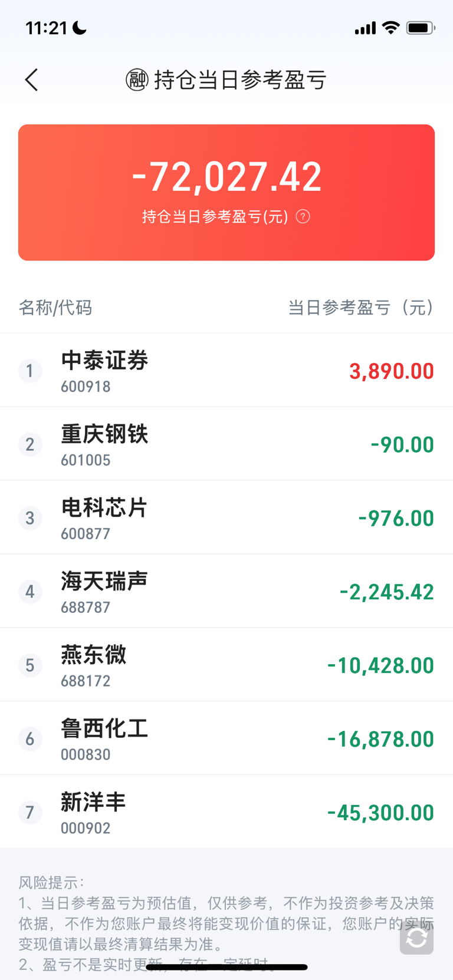The image size is (453, 980).
Task: Tap the rank 1 number badge
Action: 30,371
